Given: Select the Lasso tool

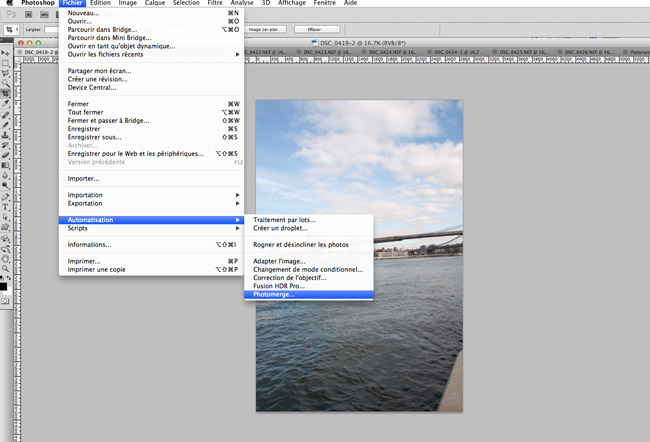Looking at the screenshot, I should (x=5, y=73).
